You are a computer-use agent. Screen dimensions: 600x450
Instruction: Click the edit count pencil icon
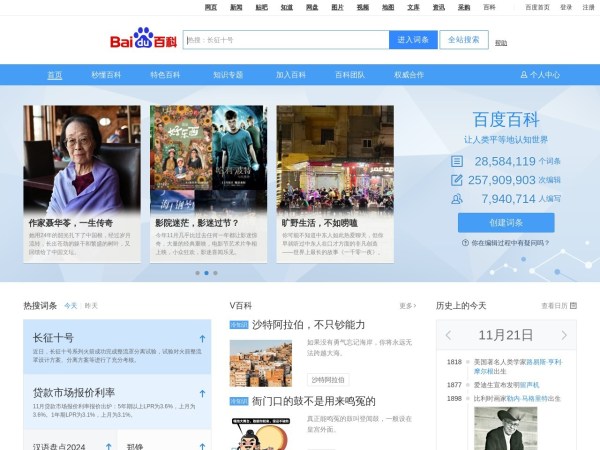pyautogui.click(x=457, y=180)
